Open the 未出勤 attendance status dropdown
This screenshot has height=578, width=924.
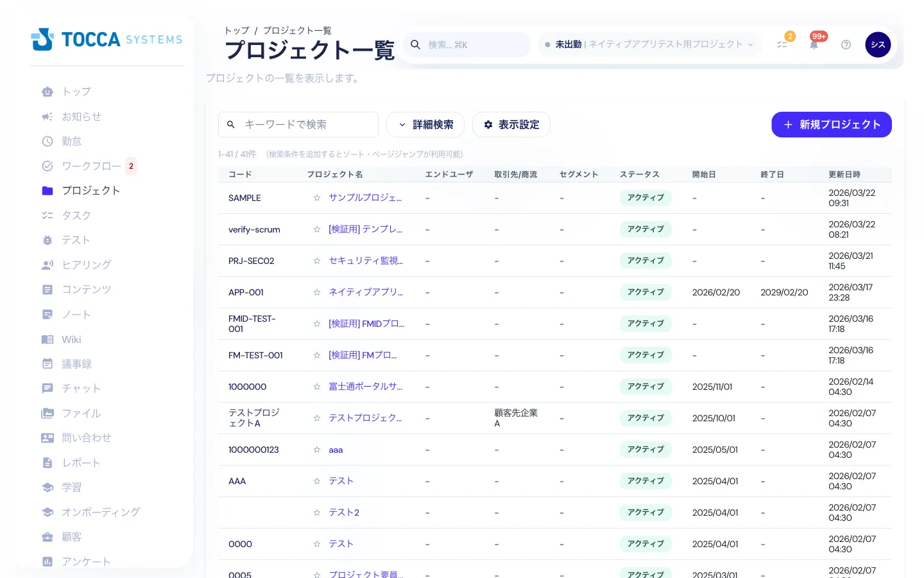point(569,44)
